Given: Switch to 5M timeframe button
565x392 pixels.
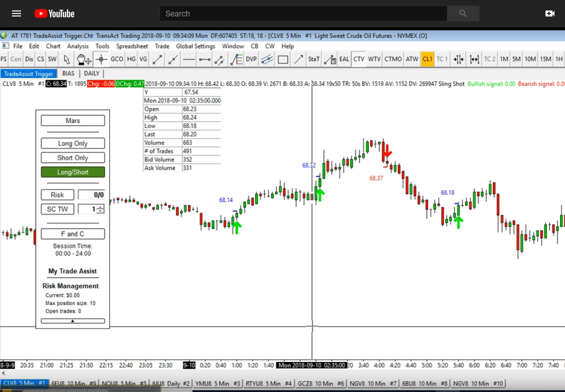Looking at the screenshot, I should [x=516, y=59].
